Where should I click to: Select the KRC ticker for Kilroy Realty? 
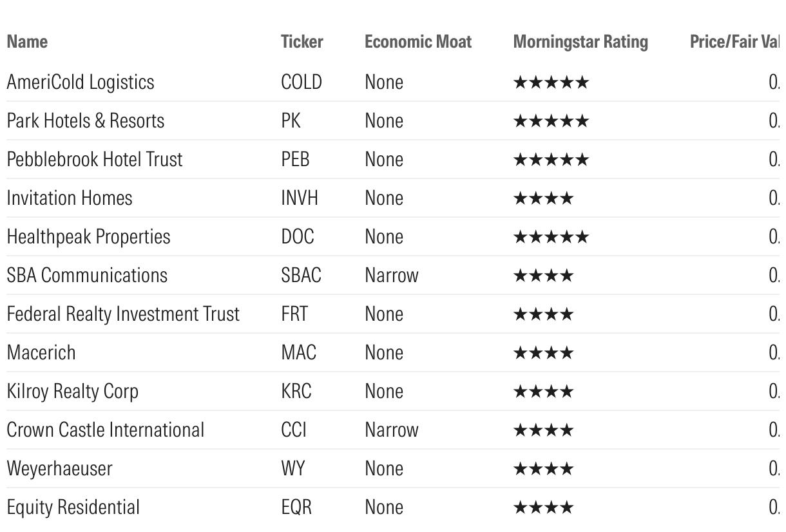point(296,392)
